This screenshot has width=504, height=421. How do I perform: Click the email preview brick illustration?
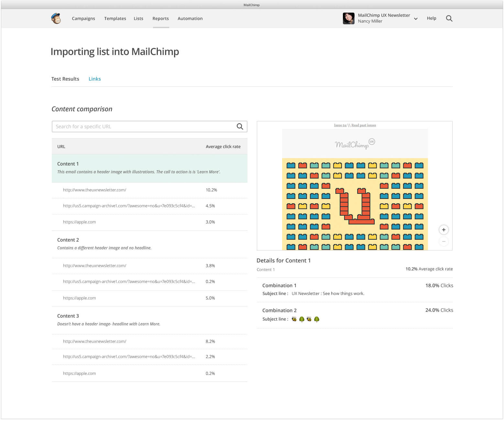[355, 204]
